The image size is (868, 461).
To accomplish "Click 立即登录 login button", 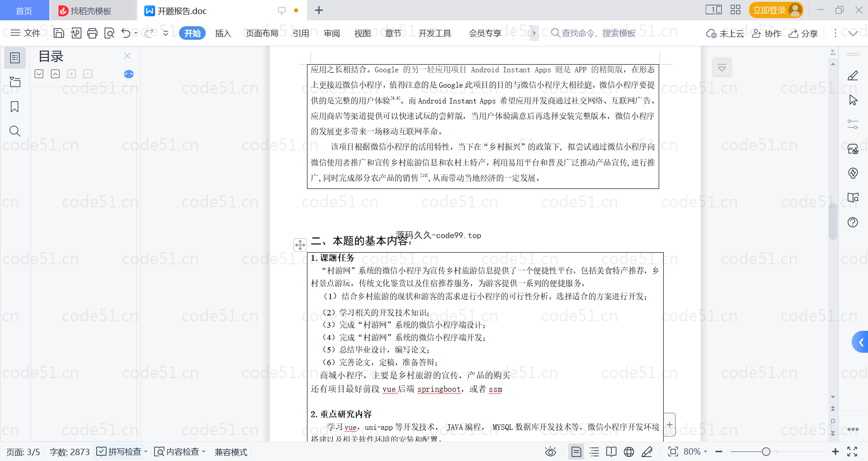I will coord(776,10).
